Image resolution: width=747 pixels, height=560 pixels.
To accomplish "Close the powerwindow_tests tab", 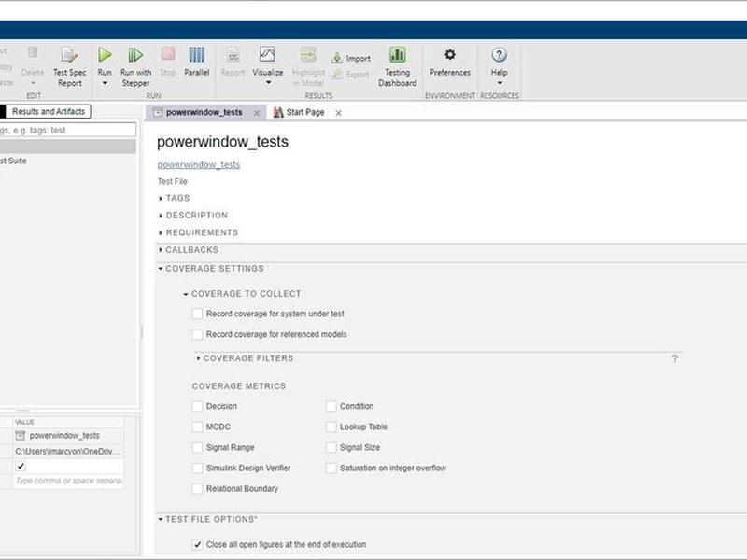I will tap(256, 113).
